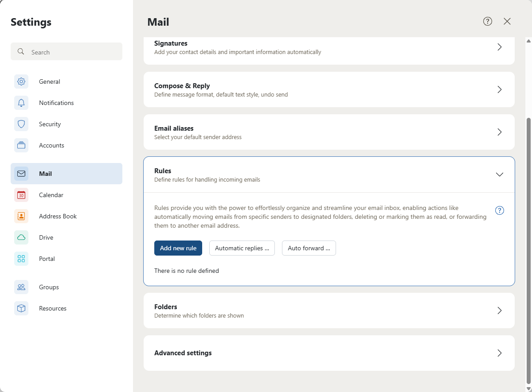Screen dimensions: 532x392
Task: Click the Security shield icon
Action: point(21,124)
